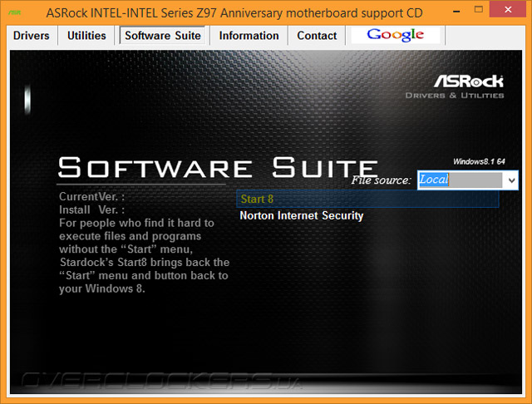532x404 pixels.
Task: Switch to the Drivers tab
Action: pos(32,35)
